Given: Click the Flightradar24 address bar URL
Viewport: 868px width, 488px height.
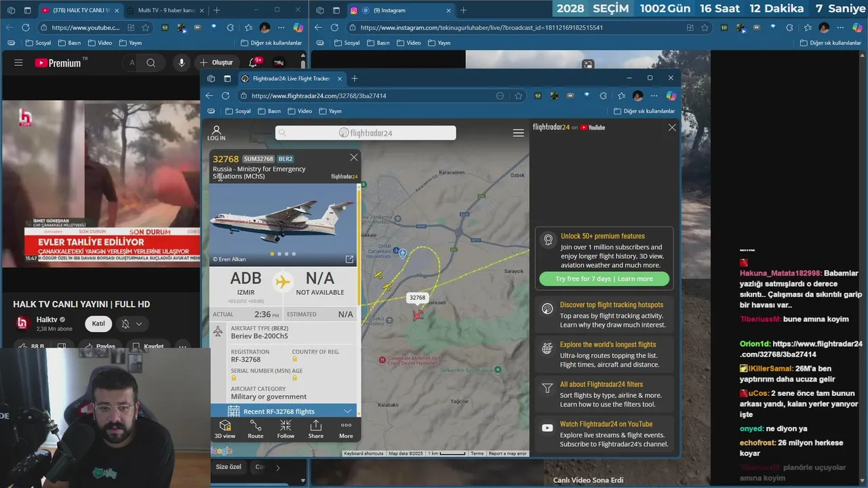Looking at the screenshot, I should pos(319,96).
